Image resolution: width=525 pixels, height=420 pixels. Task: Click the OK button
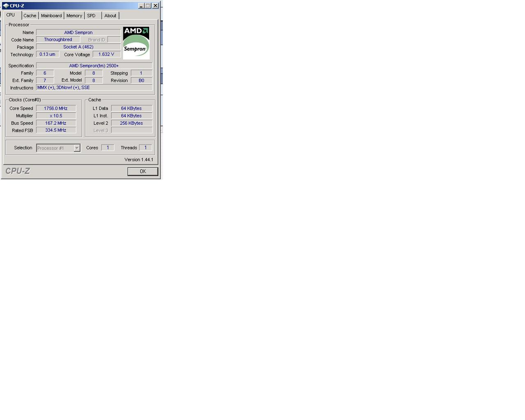point(143,171)
